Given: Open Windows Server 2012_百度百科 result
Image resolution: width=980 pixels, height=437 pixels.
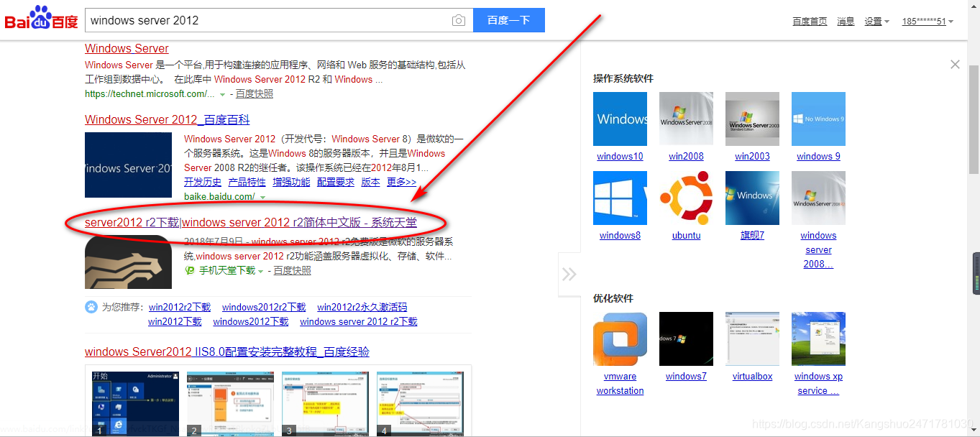Looking at the screenshot, I should [168, 120].
